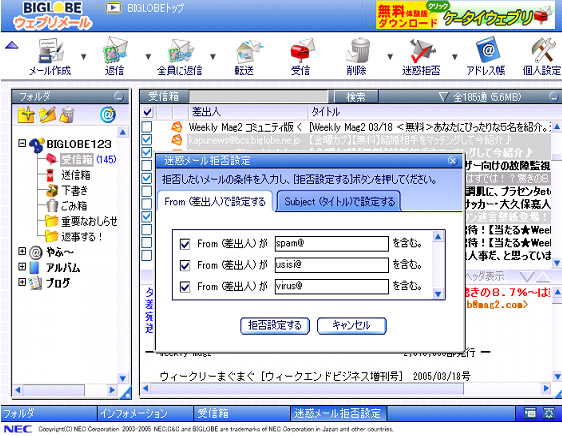Click the rightmost icon in bottom bar

coord(549,413)
